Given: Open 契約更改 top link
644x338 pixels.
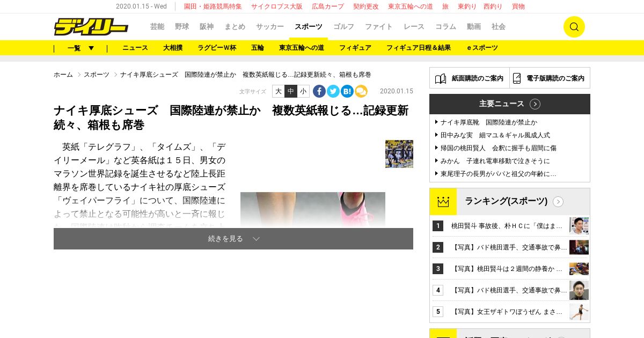Looking at the screenshot, I should [366, 6].
